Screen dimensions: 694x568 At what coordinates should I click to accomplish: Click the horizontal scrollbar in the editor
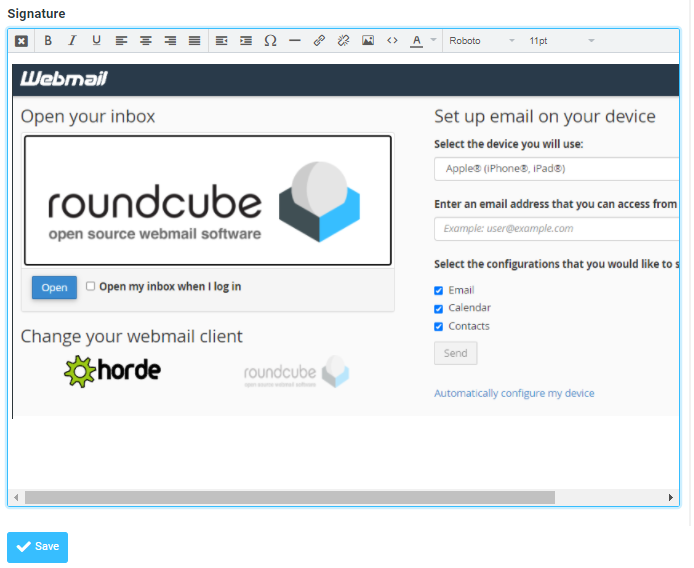(290, 497)
